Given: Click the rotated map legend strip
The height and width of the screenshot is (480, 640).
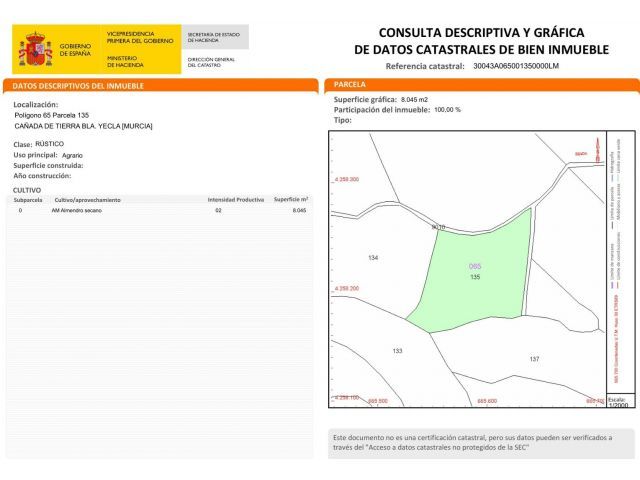Looking at the screenshot, I should tap(621, 262).
